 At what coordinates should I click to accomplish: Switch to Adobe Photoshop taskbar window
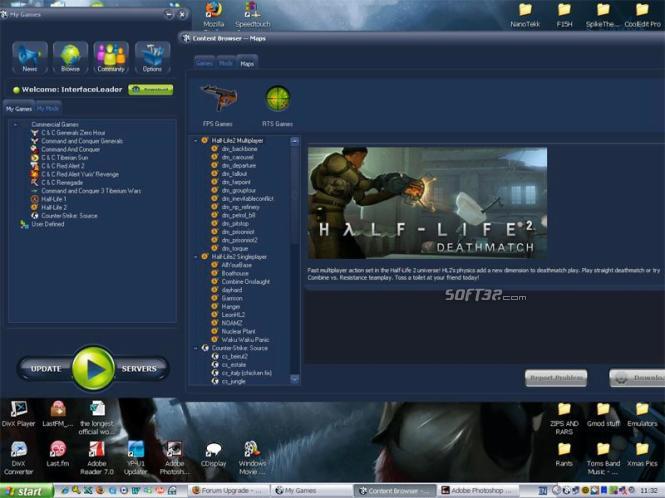point(476,491)
